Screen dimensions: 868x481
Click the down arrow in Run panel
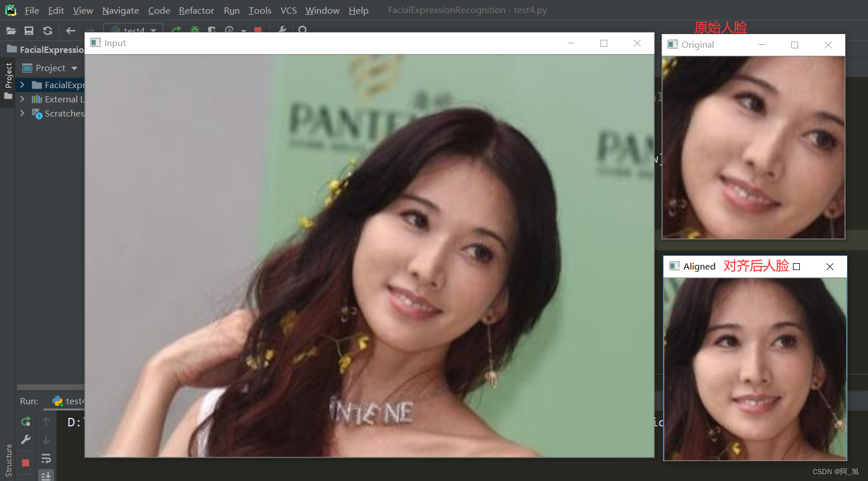(x=46, y=440)
